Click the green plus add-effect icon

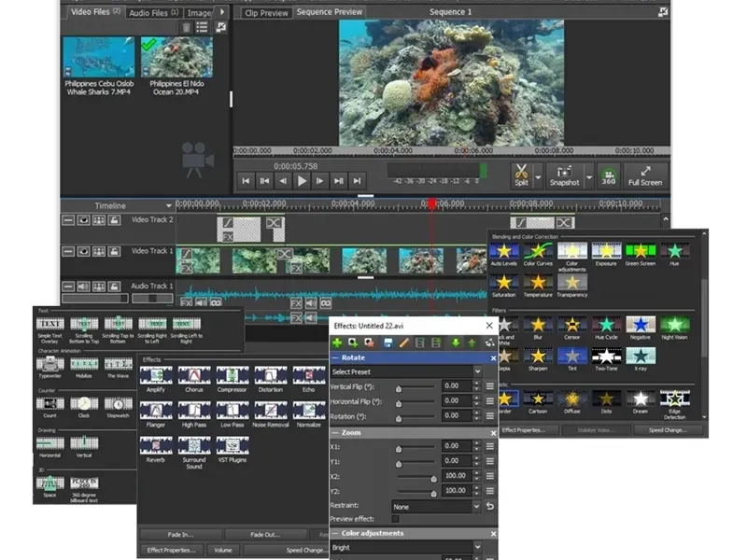click(337, 343)
